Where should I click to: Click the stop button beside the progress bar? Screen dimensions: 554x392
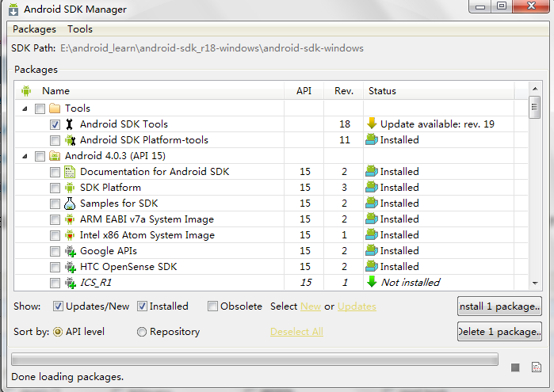click(515, 367)
